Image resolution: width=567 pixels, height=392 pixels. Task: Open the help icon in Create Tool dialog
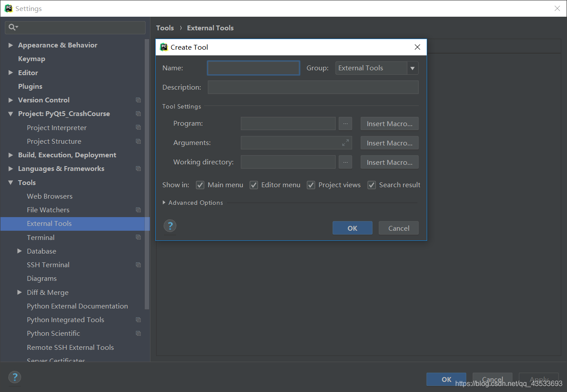[x=170, y=226]
